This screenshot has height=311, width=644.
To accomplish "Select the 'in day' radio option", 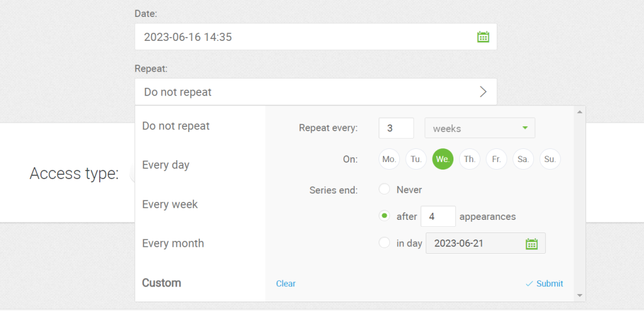I will (385, 243).
